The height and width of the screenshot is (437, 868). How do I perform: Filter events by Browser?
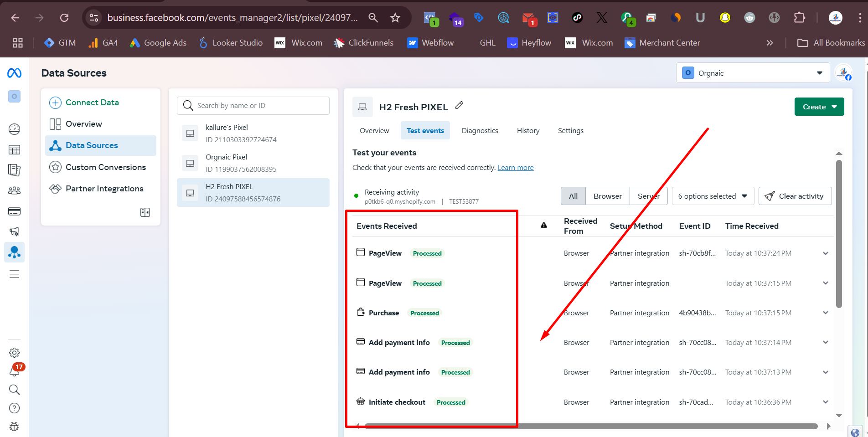click(x=607, y=196)
